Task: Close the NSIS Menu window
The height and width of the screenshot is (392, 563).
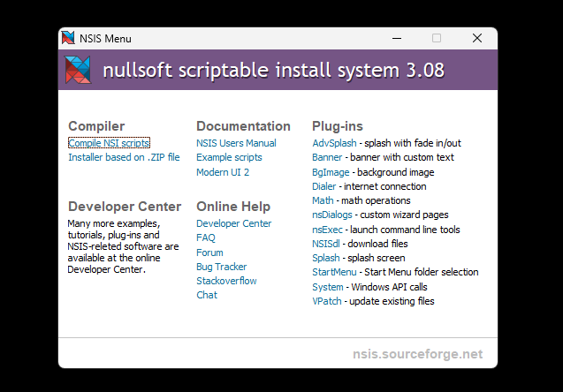Action: click(x=477, y=38)
